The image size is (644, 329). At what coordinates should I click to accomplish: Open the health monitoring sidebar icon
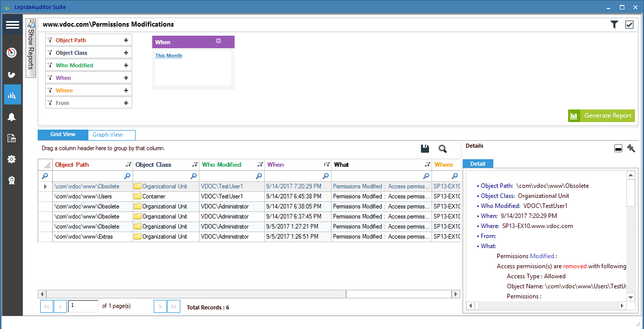12,74
